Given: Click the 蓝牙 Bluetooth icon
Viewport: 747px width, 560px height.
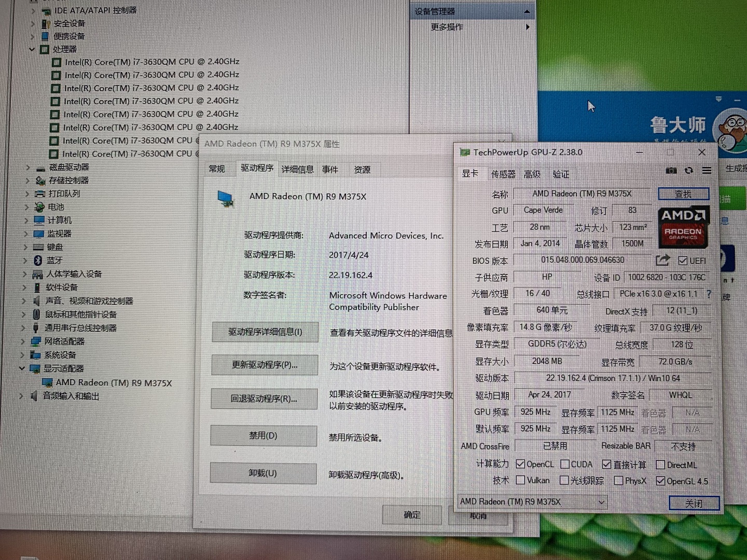Looking at the screenshot, I should 38,260.
